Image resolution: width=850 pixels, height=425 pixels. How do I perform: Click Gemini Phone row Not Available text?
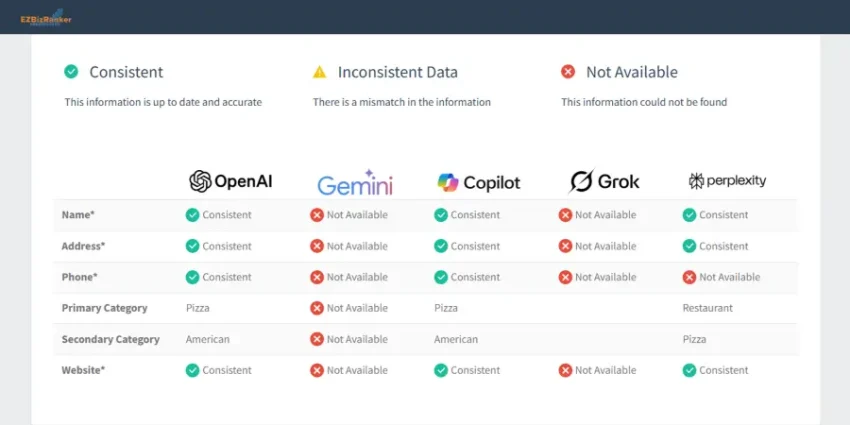pyautogui.click(x=357, y=277)
